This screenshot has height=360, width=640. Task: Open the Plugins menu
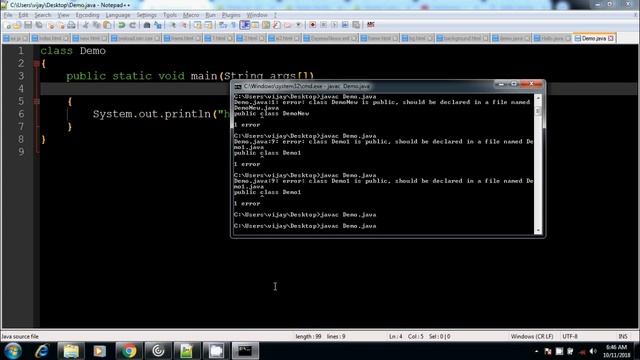coord(231,15)
